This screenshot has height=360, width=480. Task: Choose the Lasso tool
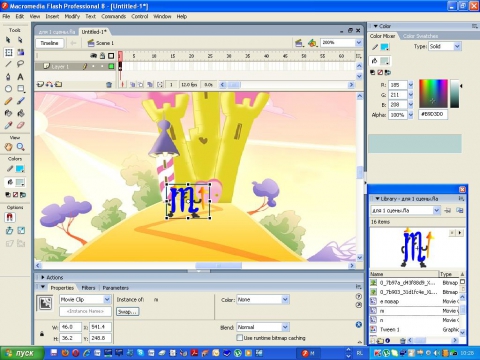(20, 64)
